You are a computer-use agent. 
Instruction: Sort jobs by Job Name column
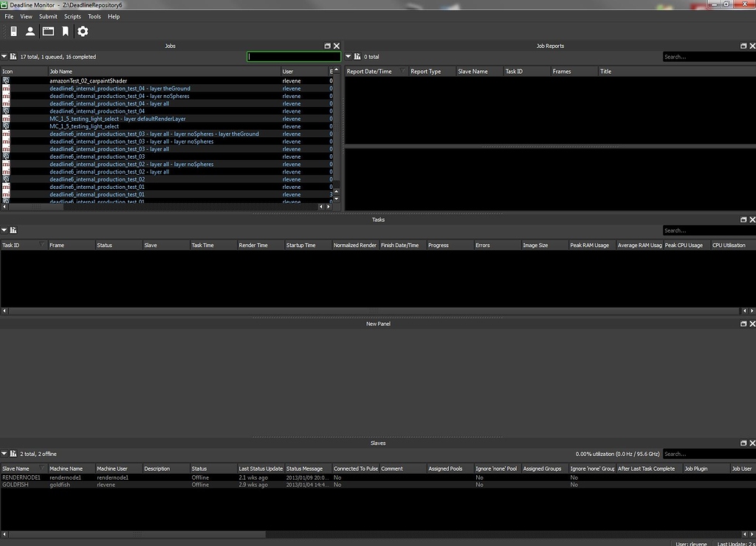pos(162,72)
